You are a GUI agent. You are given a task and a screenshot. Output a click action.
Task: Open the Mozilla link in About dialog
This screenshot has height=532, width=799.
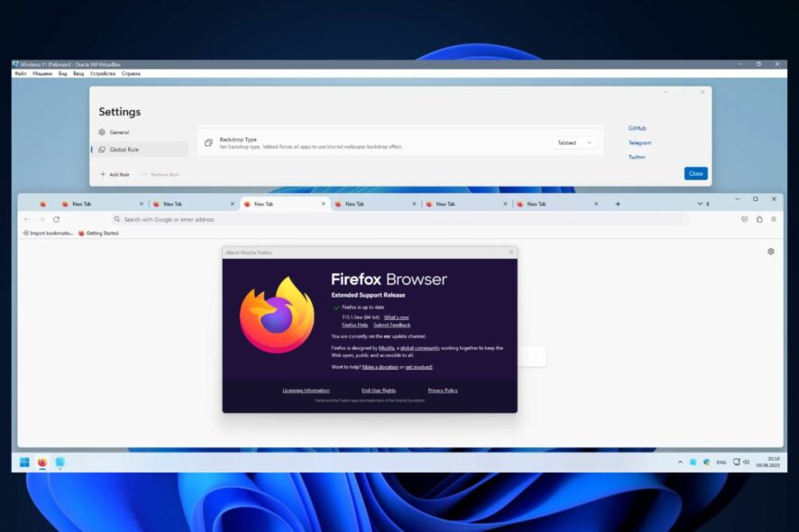(386, 348)
